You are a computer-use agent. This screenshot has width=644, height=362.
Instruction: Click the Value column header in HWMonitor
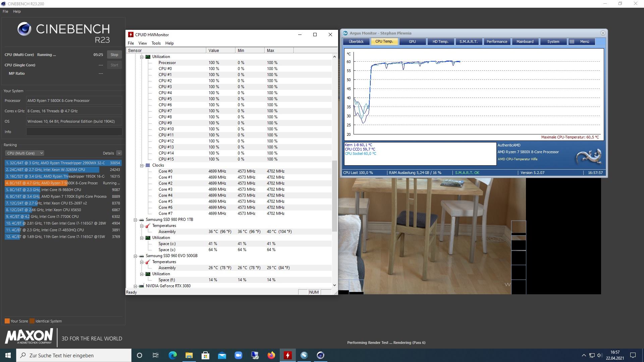click(x=221, y=51)
